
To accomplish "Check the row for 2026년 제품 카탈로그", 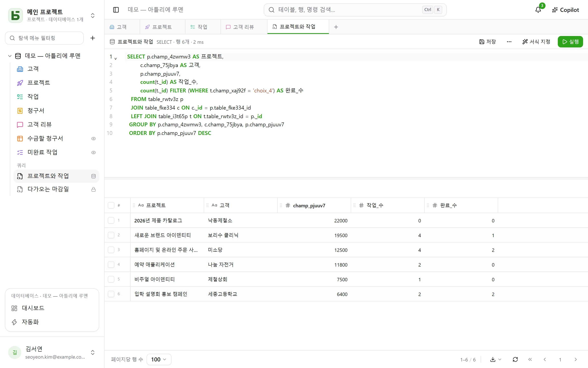I will pos(111,221).
